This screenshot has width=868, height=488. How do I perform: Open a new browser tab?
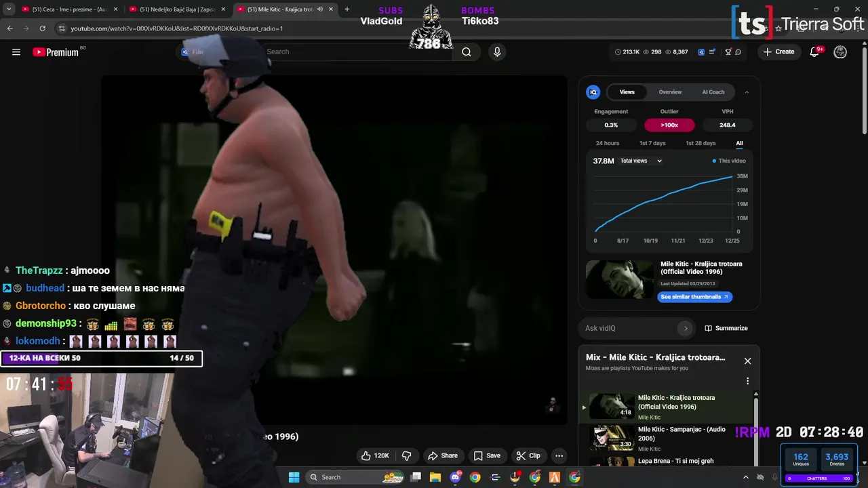pyautogui.click(x=347, y=9)
